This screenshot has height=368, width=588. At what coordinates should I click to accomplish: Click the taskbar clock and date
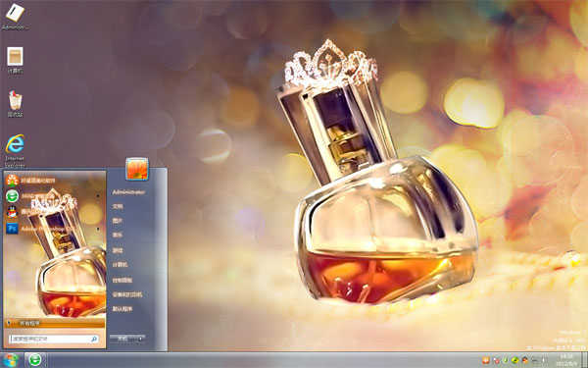(x=566, y=360)
